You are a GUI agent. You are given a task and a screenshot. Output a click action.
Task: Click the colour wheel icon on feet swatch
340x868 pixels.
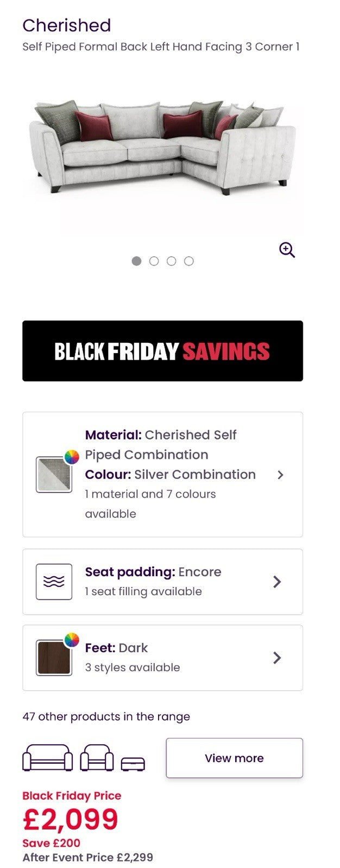[72, 640]
